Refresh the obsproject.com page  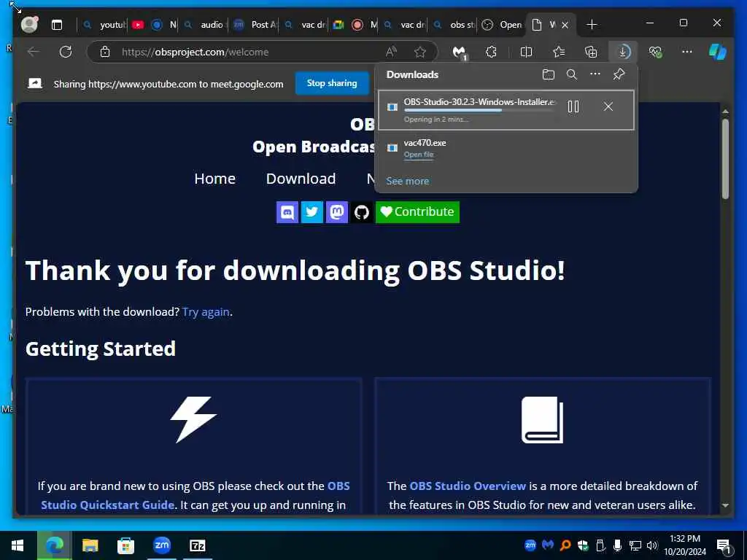point(66,52)
